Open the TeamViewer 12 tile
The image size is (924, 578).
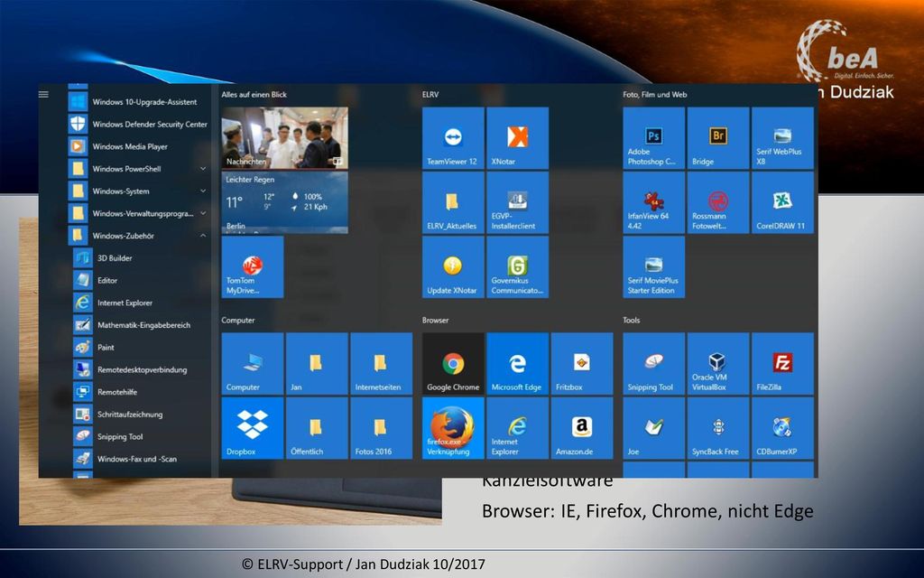(x=453, y=138)
